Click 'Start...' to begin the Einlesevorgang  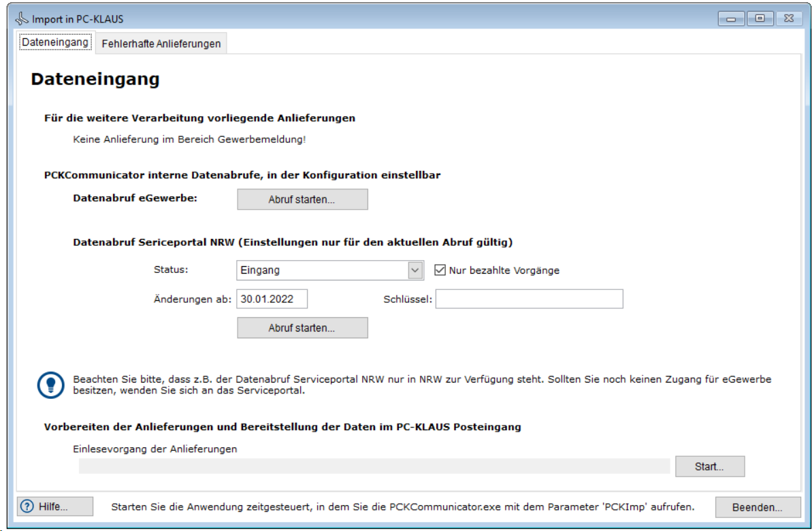tap(709, 466)
